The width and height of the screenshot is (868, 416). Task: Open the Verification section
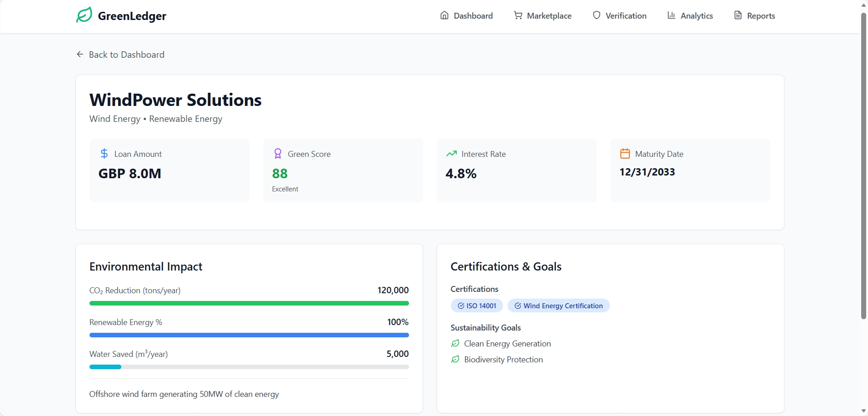click(x=619, y=16)
